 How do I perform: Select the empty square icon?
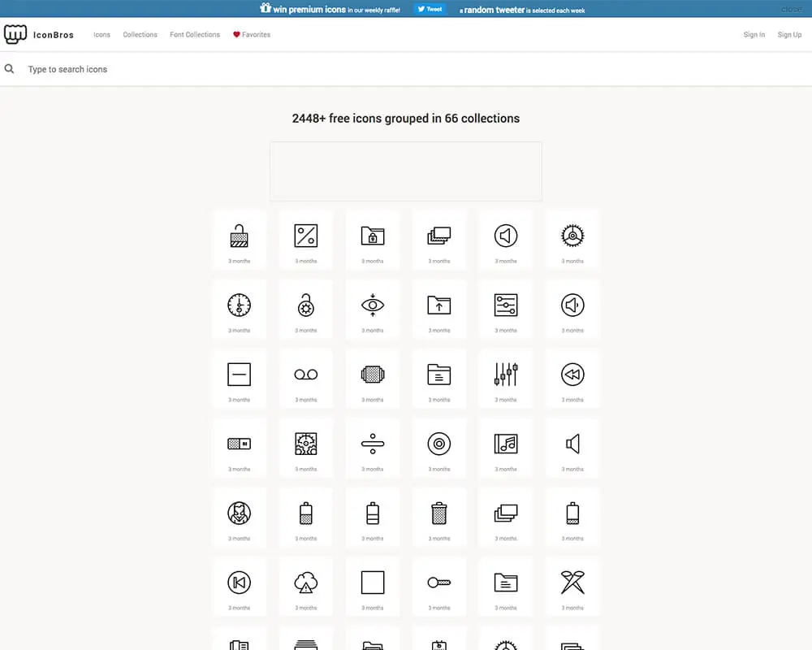[373, 582]
